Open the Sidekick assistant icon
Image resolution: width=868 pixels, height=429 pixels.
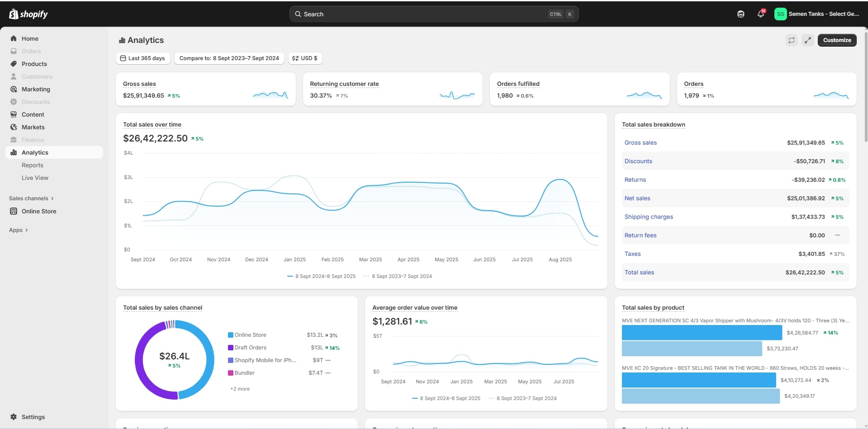pyautogui.click(x=740, y=14)
